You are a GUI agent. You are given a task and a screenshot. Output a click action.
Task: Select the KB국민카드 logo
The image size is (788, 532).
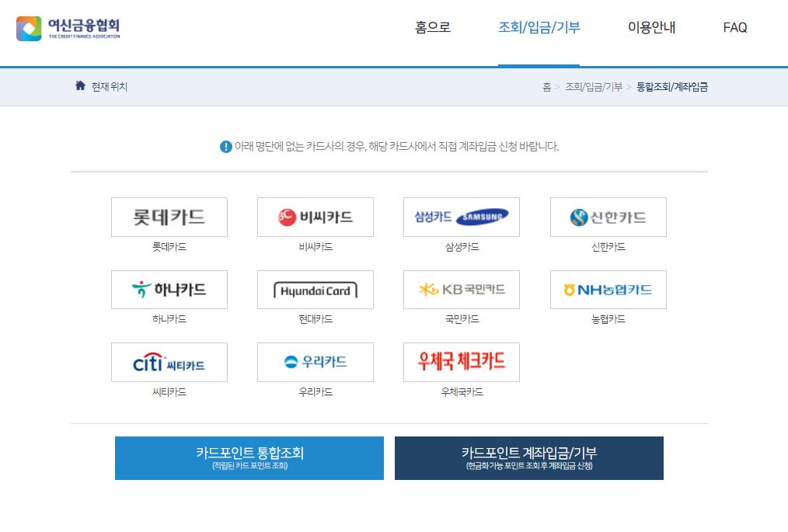point(462,290)
